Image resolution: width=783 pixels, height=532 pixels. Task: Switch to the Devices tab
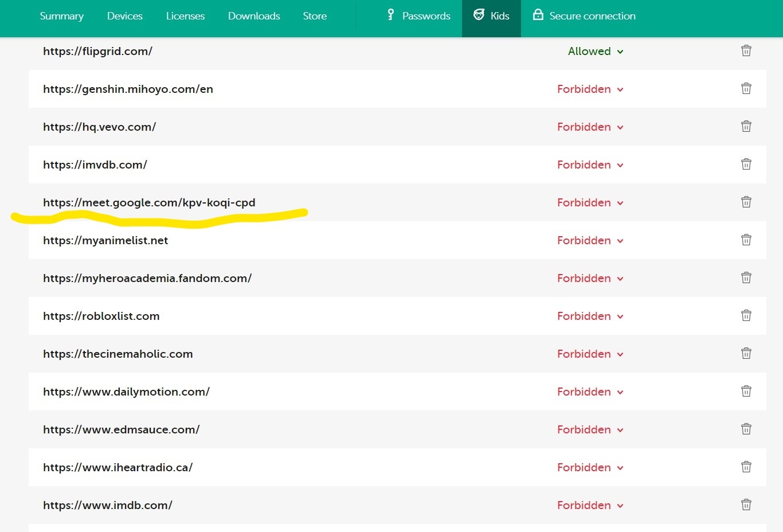125,16
